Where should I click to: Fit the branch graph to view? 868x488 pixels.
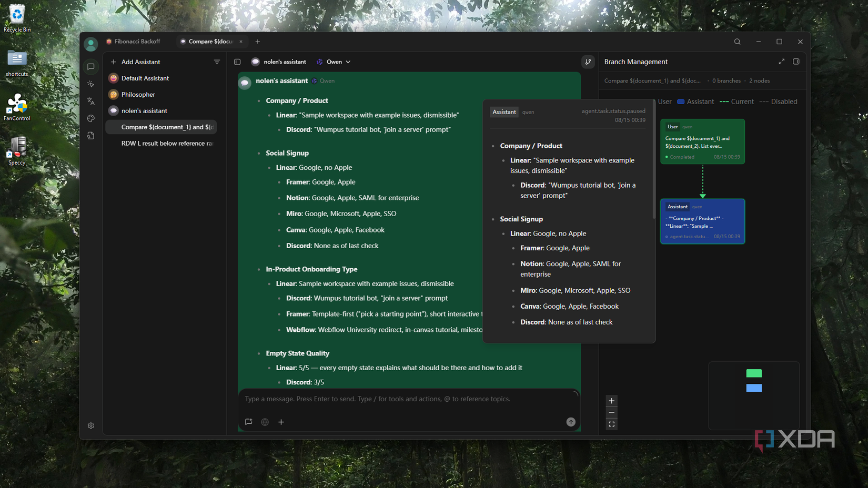coord(611,424)
